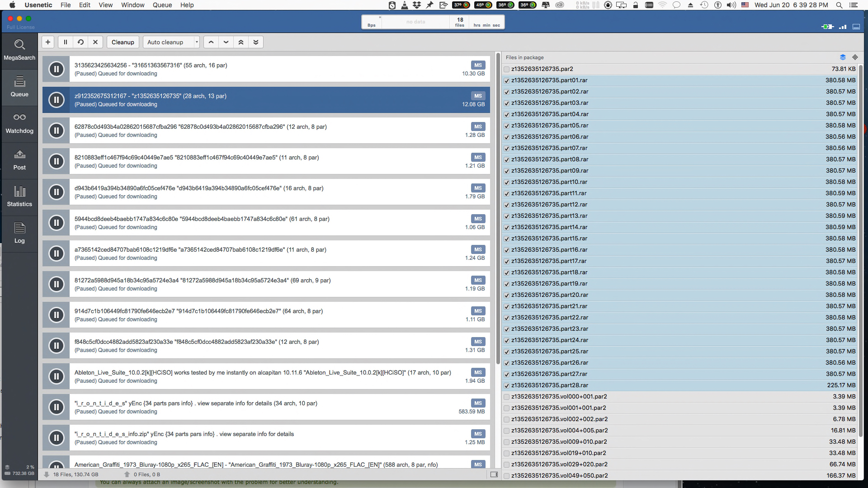
Task: Uncheck z1352635126735.part15.rar checkbox
Action: point(506,239)
